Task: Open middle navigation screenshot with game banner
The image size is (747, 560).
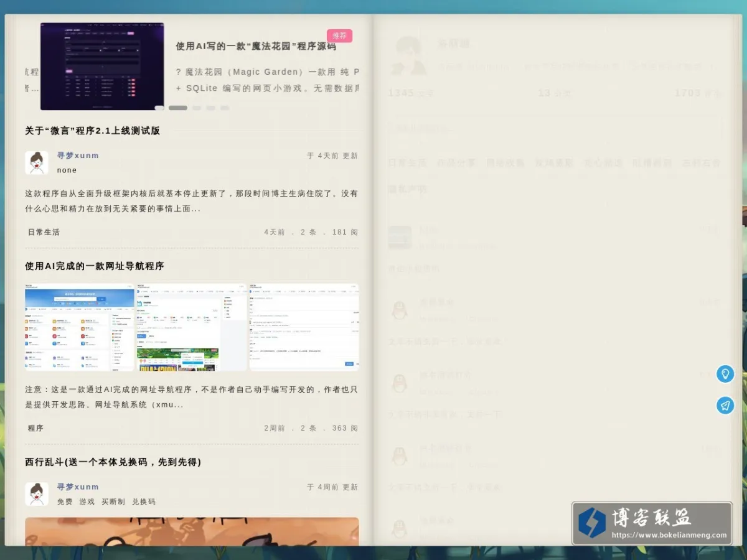Action: pos(192,327)
